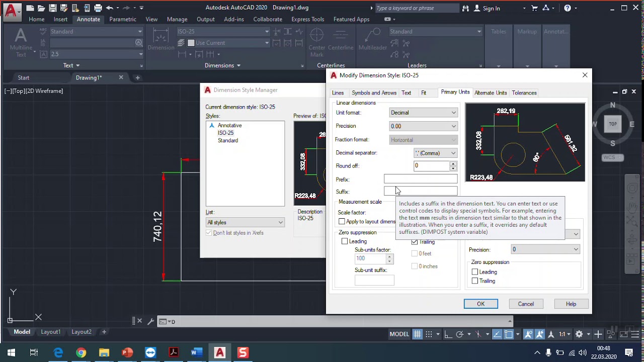Toggle polar tracking in status bar
This screenshot has width=644, height=362.
[x=459, y=334]
